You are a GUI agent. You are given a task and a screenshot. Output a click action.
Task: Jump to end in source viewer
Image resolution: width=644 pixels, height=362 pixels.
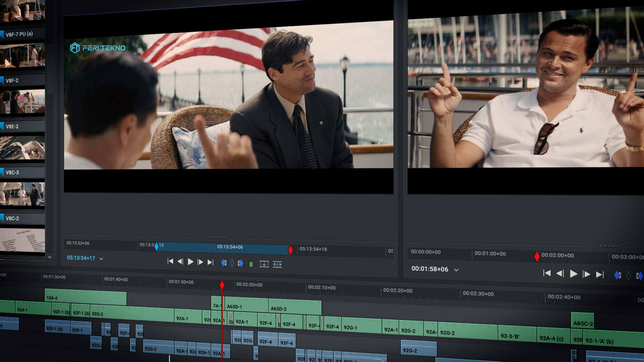[x=210, y=262]
